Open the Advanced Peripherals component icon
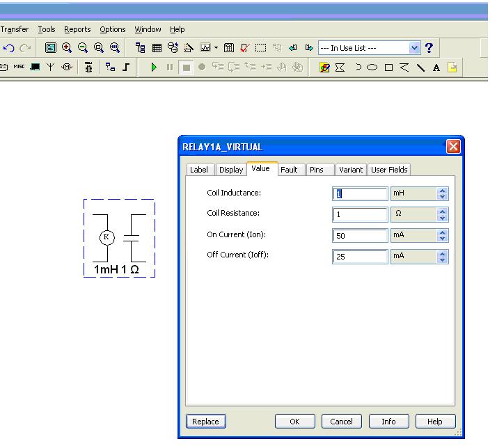The height and width of the screenshot is (448, 497). point(35,67)
